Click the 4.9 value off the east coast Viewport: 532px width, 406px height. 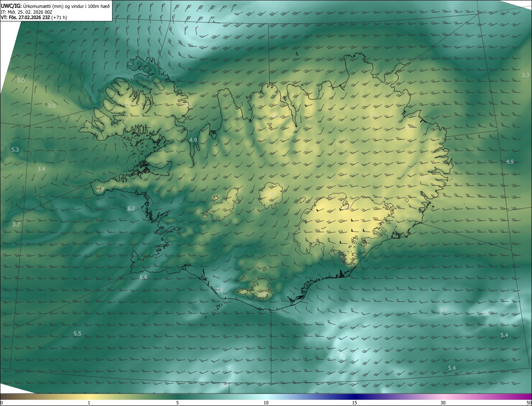pos(510,161)
